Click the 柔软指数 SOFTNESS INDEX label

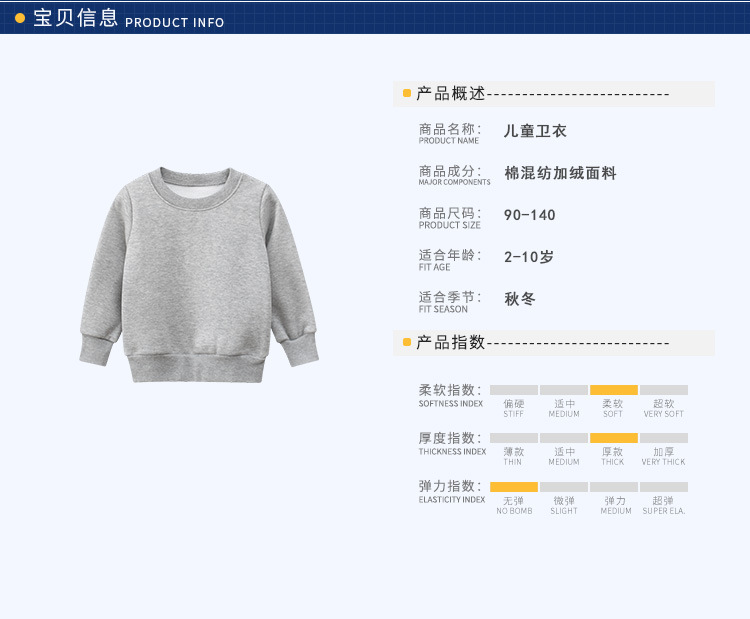[x=451, y=395]
